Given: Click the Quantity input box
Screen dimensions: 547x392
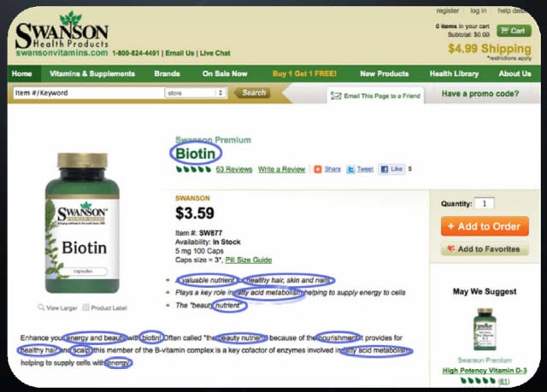Looking at the screenshot, I should [x=485, y=203].
